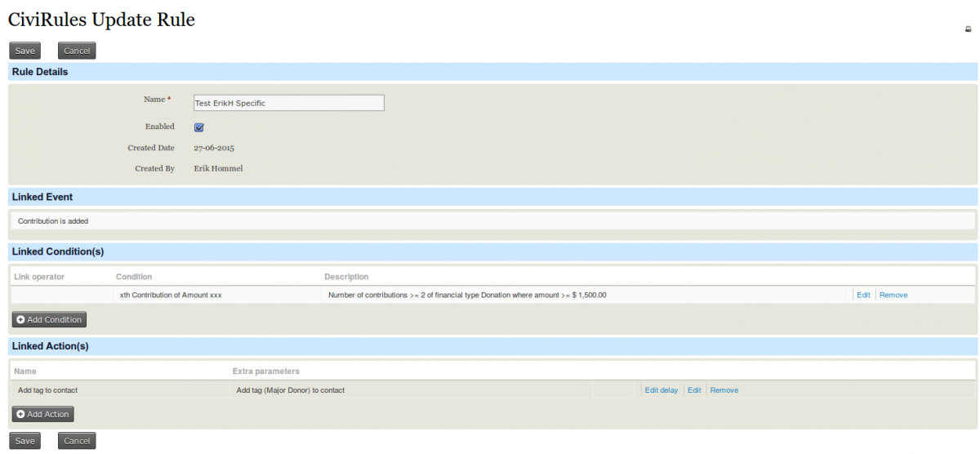This screenshot has height=454, width=980.
Task: Click the top Cancel button
Action: 77,51
